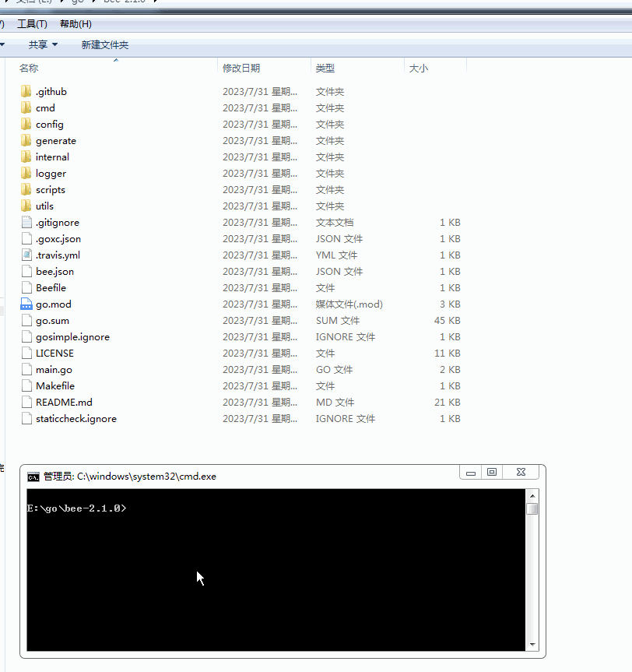The width and height of the screenshot is (632, 672).
Task: Click the 新建文件夹 button
Action: pos(107,44)
